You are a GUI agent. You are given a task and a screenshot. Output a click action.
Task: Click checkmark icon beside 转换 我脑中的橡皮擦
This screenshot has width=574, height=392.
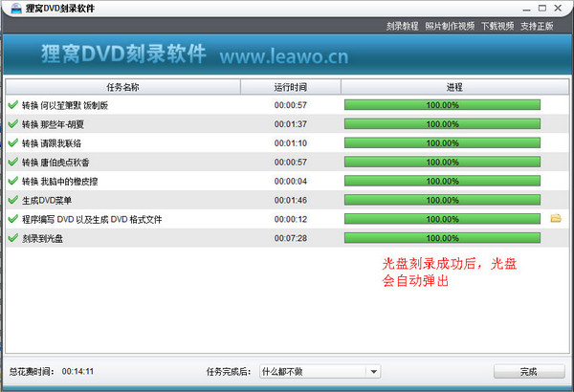pyautogui.click(x=12, y=181)
